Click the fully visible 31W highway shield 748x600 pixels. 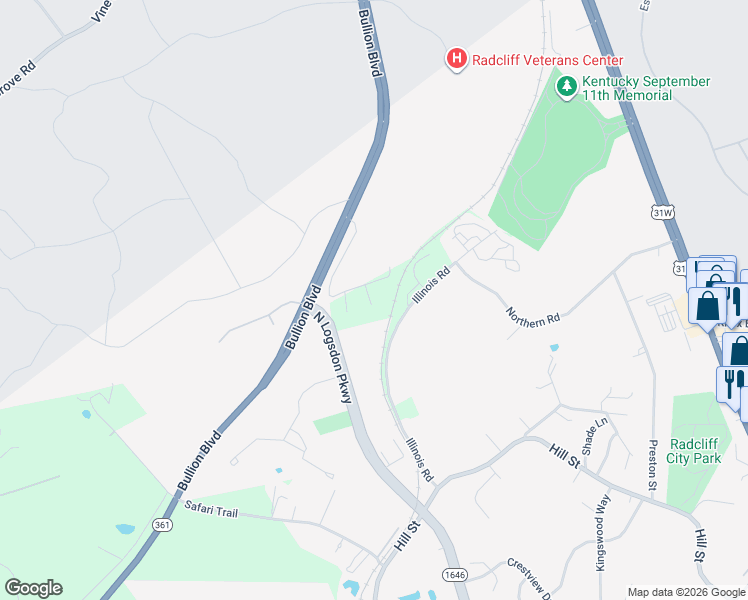coord(663,212)
